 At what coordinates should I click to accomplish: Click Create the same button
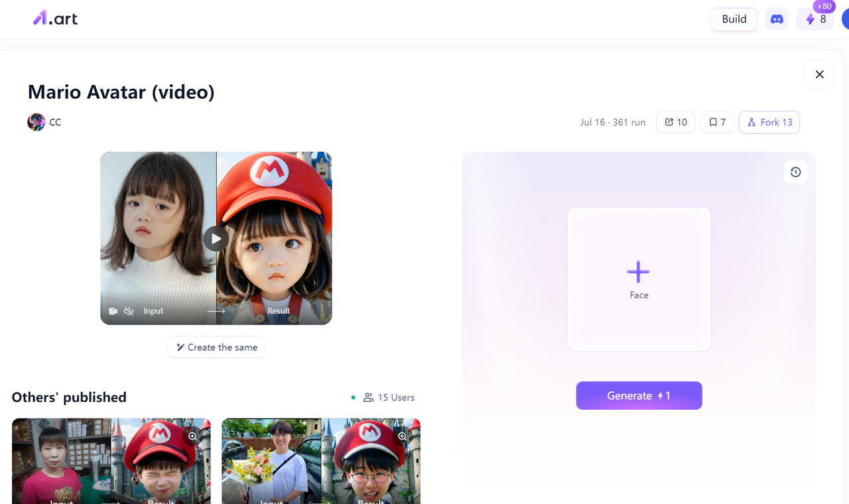216,347
